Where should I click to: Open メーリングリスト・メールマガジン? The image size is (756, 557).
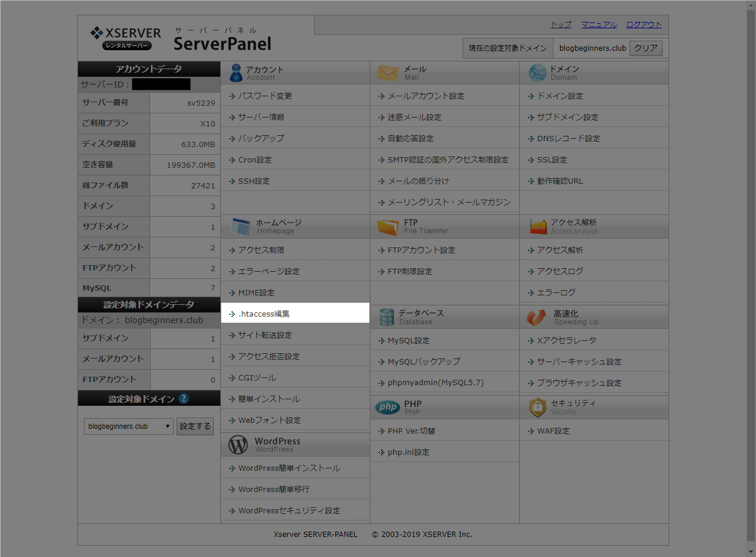[x=449, y=202]
